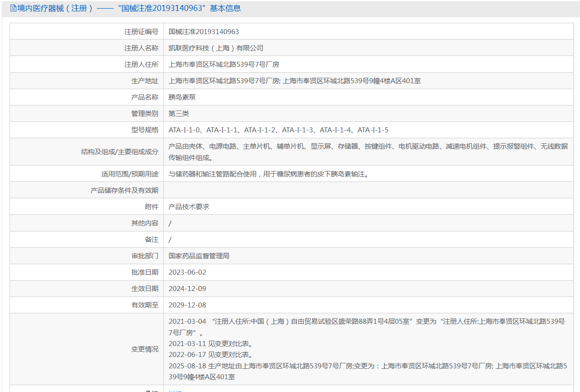Image resolution: width=580 pixels, height=392 pixels.
Task: Click the 生效日期 label
Action: click(x=145, y=289)
